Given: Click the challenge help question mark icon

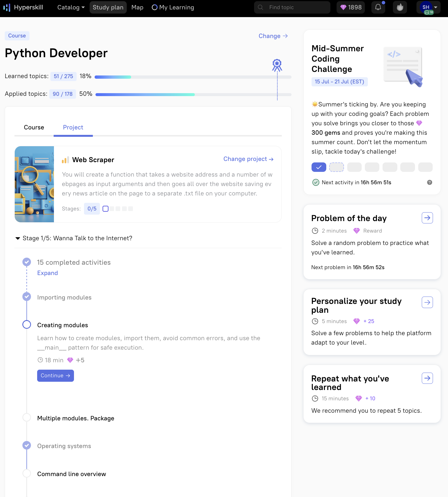Looking at the screenshot, I should 429,182.
